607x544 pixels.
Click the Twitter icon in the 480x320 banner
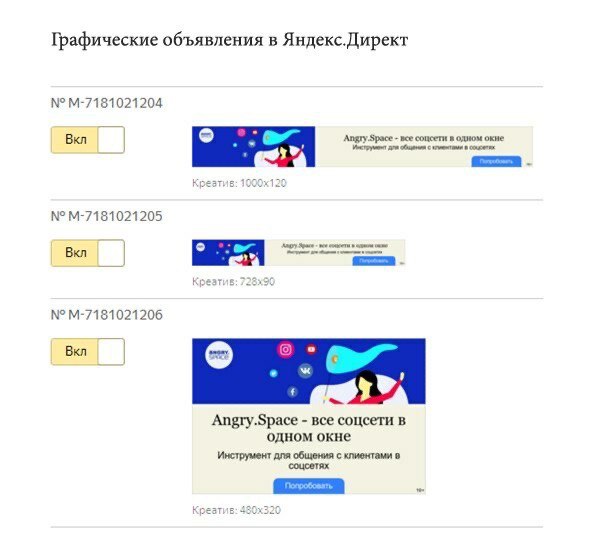pyautogui.click(x=274, y=373)
